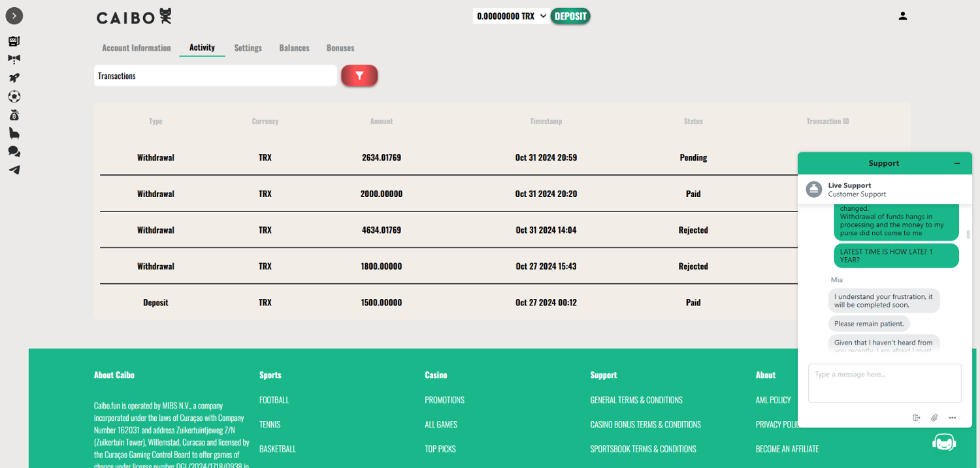The image size is (980, 468).
Task: Switch to the Balances tab
Action: (294, 48)
